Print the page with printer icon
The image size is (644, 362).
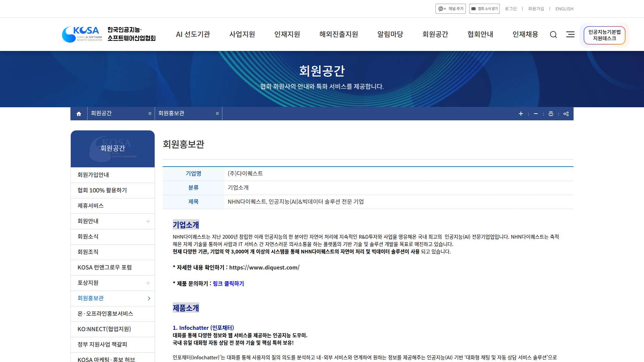click(551, 114)
